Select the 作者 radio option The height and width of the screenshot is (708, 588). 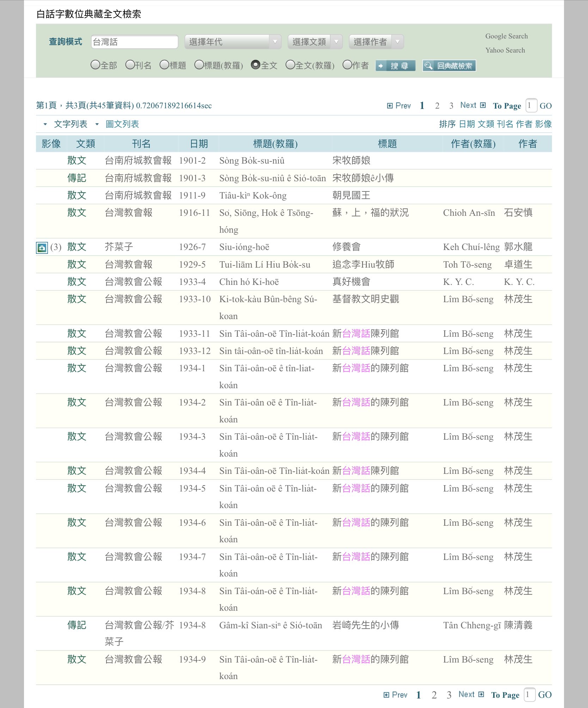coord(347,65)
